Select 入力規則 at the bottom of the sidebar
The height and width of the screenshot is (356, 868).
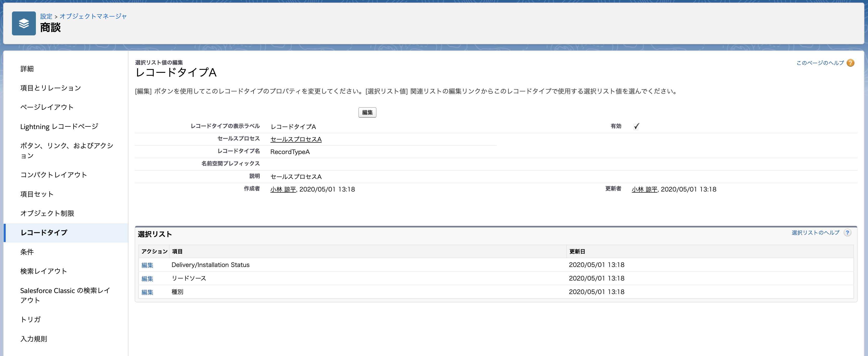(x=33, y=339)
